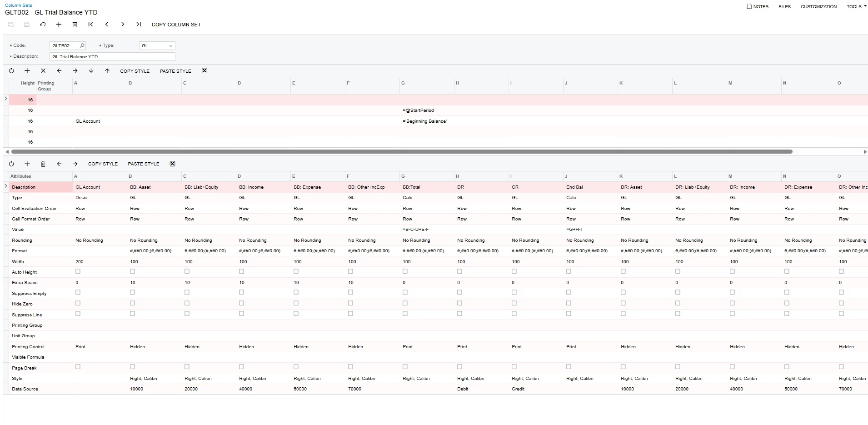868x425 pixels.
Task: Move column left in attributes grid
Action: (59, 164)
